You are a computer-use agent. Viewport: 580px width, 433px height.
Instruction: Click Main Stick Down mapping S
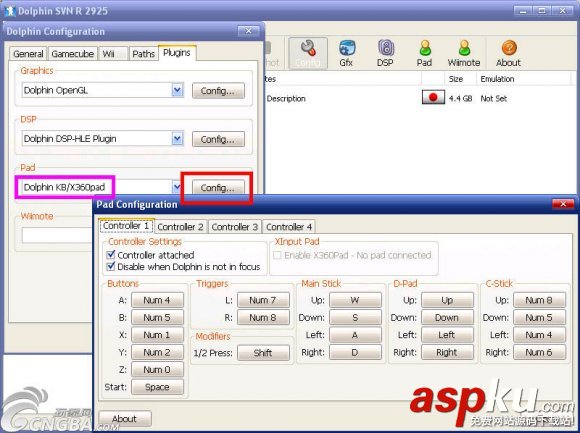click(355, 317)
